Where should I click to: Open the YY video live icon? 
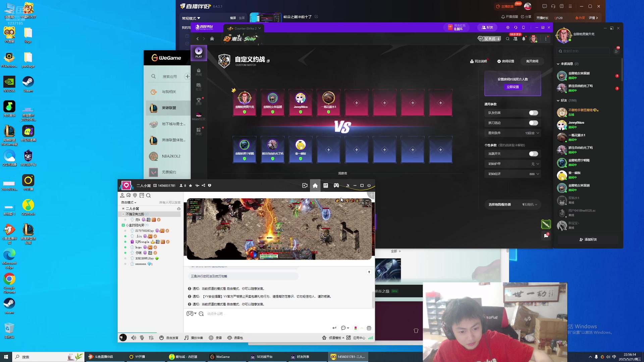coord(305,185)
